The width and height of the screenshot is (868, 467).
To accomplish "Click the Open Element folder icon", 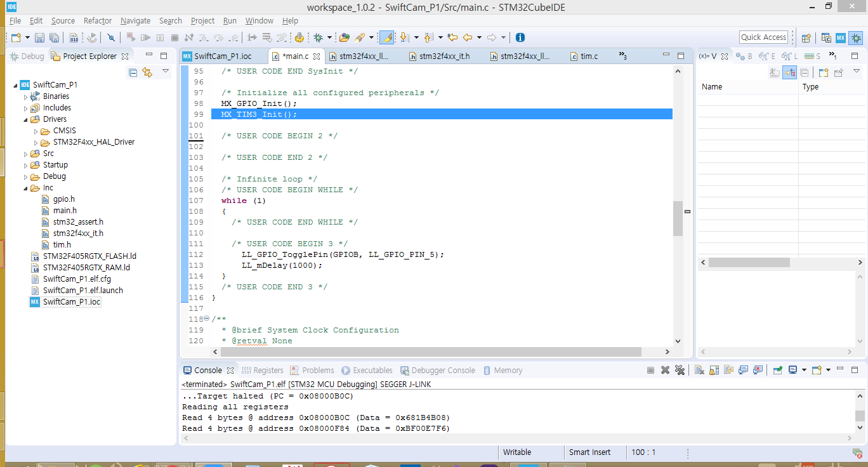I will coord(345,38).
